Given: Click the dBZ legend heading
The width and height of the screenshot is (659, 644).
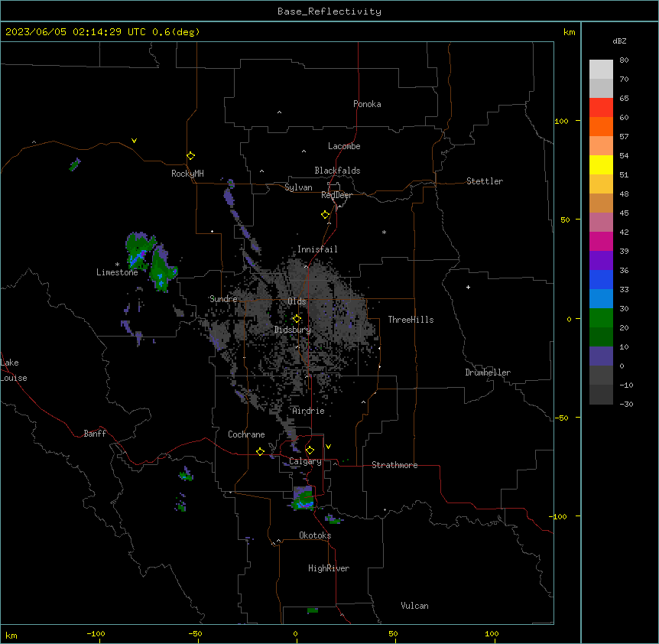Looking at the screenshot, I should [619, 41].
